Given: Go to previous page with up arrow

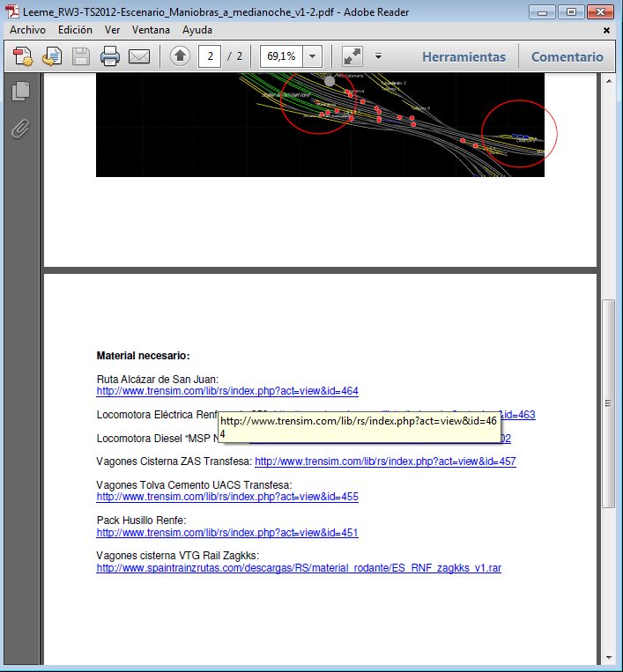Looking at the screenshot, I should pos(181,56).
